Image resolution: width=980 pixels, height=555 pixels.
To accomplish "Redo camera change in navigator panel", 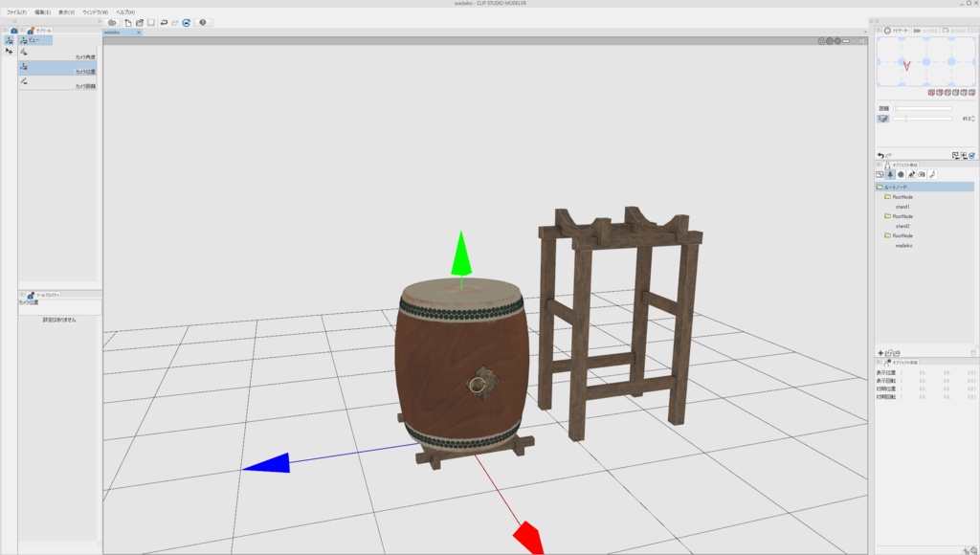I will [x=889, y=156].
